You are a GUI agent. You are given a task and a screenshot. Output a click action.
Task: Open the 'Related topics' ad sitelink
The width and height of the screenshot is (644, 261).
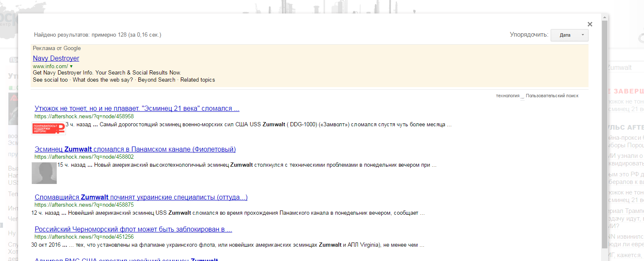[x=198, y=80]
